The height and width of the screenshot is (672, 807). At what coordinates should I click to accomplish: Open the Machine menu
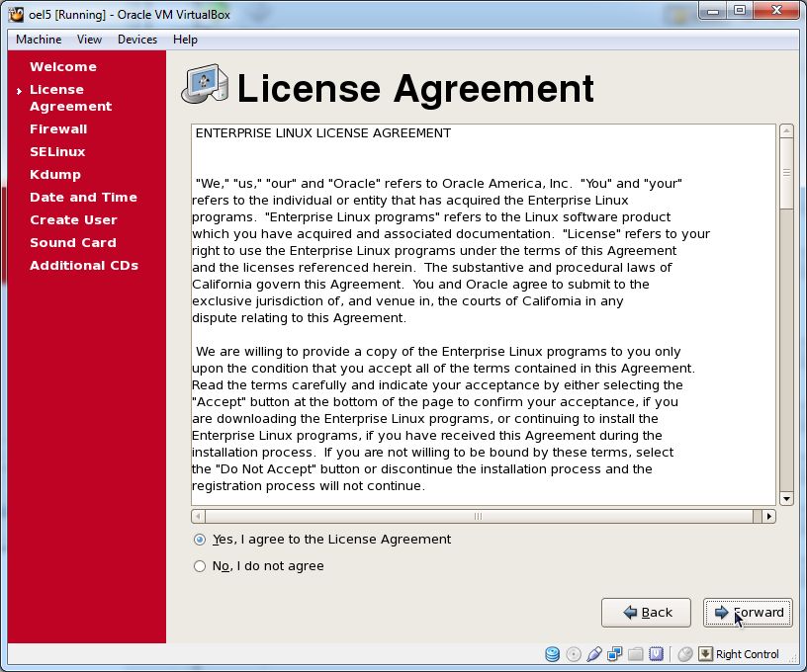click(x=39, y=40)
